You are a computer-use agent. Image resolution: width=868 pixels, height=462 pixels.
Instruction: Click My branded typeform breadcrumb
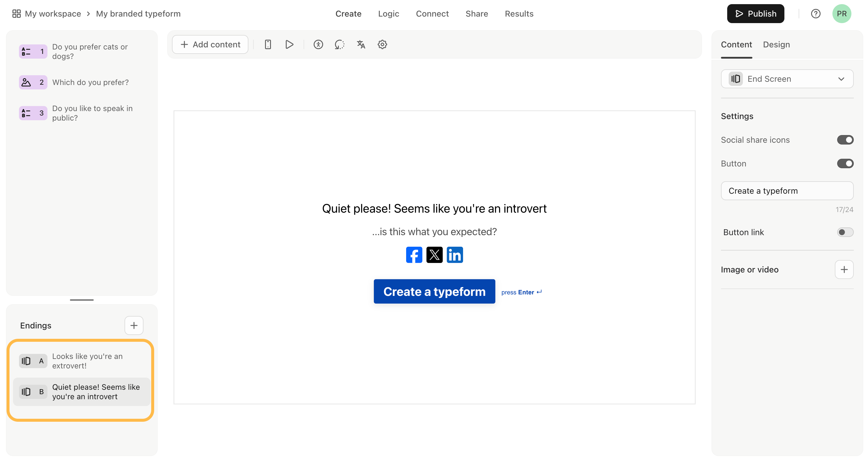coord(138,14)
